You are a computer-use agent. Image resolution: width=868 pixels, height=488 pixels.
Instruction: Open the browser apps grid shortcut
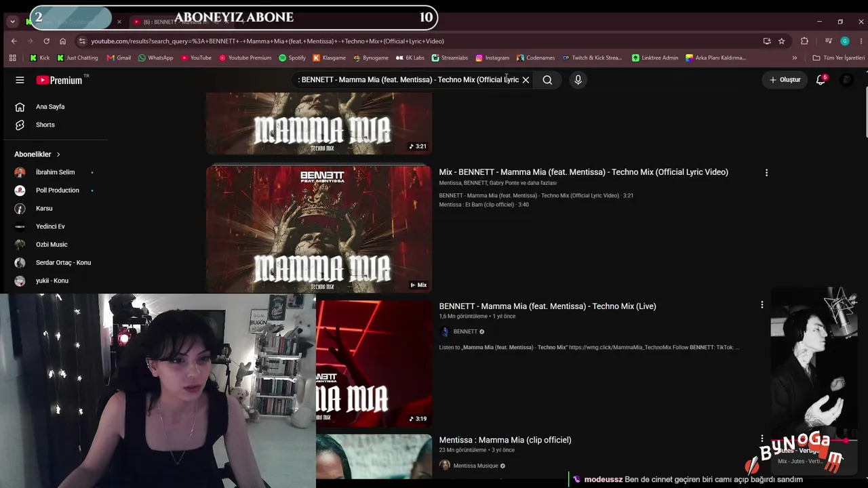(x=12, y=58)
